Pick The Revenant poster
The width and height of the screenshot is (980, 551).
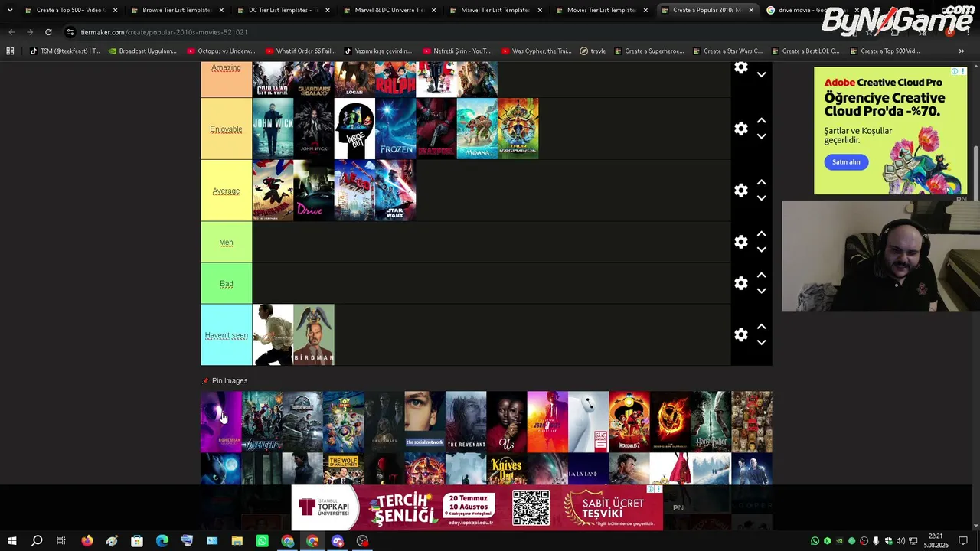[465, 422]
